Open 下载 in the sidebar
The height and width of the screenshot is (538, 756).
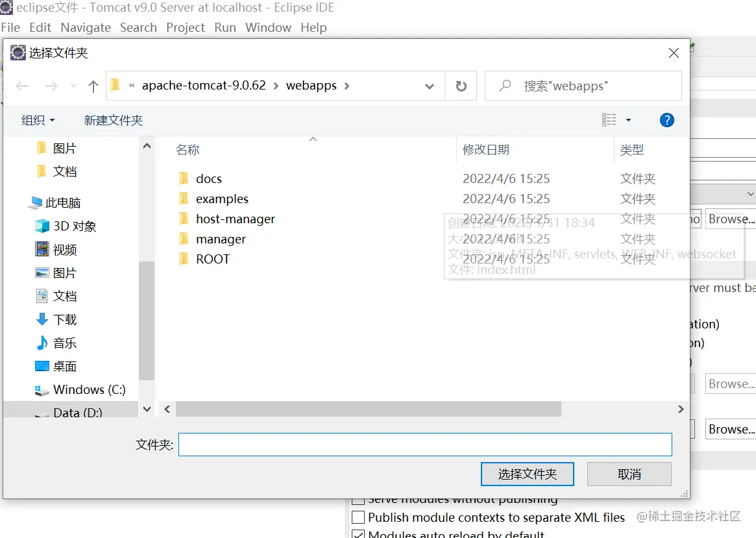pyautogui.click(x=56, y=319)
